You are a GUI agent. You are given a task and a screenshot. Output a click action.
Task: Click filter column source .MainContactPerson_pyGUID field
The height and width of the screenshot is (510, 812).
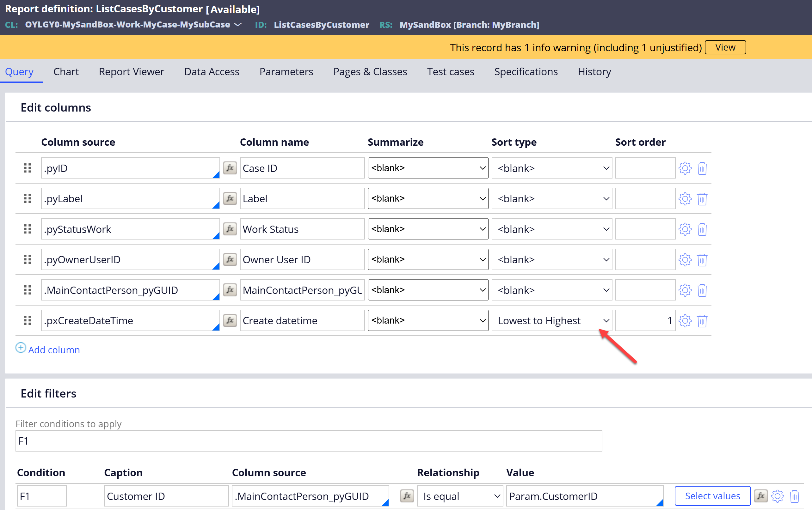310,496
